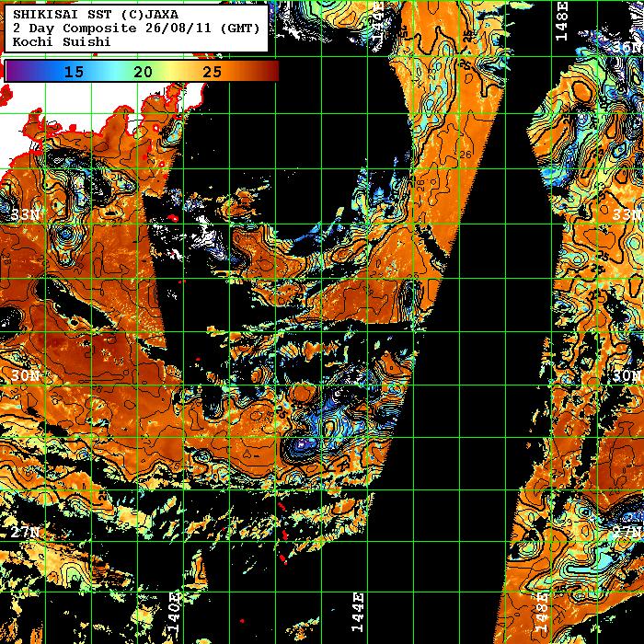
Task: Click the "36N" latitude label on the right edge
Action: pyautogui.click(x=627, y=47)
